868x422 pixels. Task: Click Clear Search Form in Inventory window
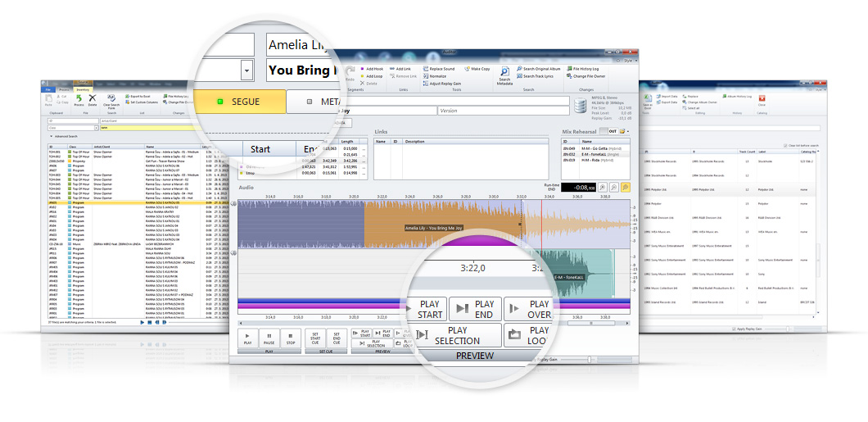tap(111, 102)
